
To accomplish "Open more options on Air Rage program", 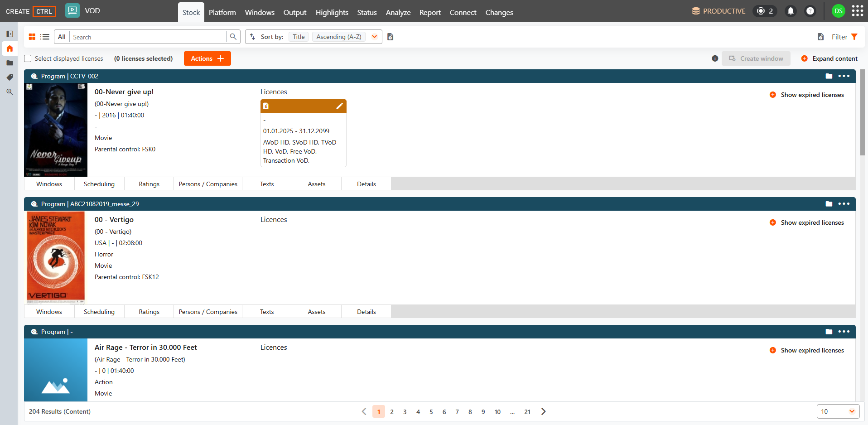I will 844,332.
